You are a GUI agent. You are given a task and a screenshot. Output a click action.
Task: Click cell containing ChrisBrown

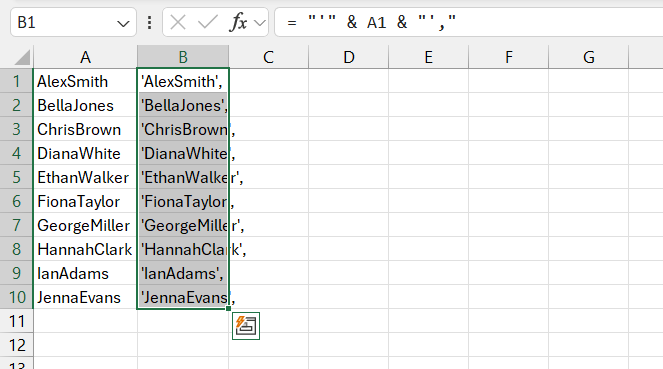coord(85,129)
